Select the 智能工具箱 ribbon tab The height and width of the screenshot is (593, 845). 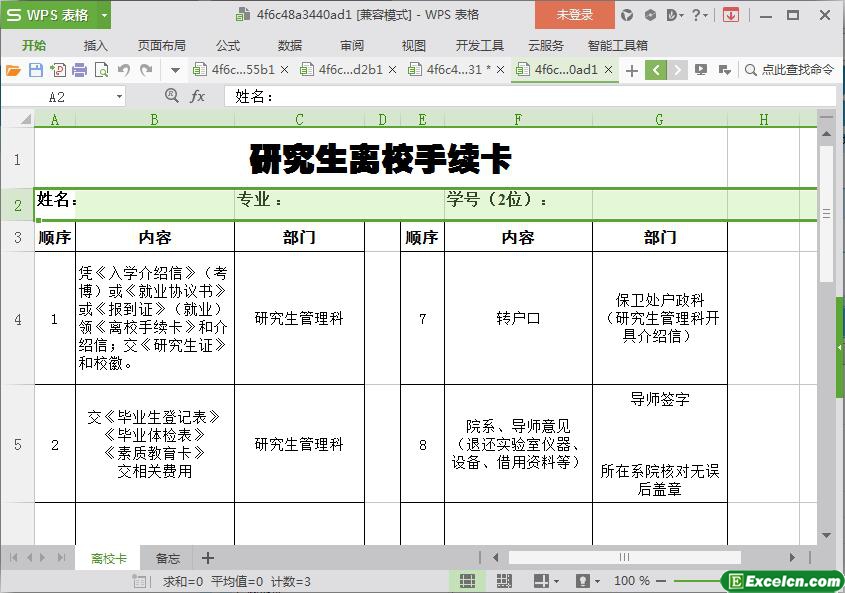click(x=618, y=46)
